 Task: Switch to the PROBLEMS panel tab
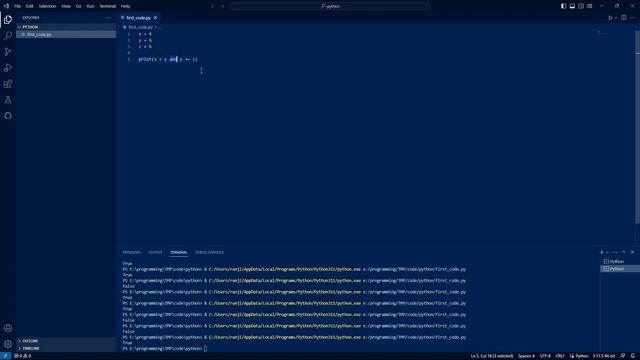point(131,252)
